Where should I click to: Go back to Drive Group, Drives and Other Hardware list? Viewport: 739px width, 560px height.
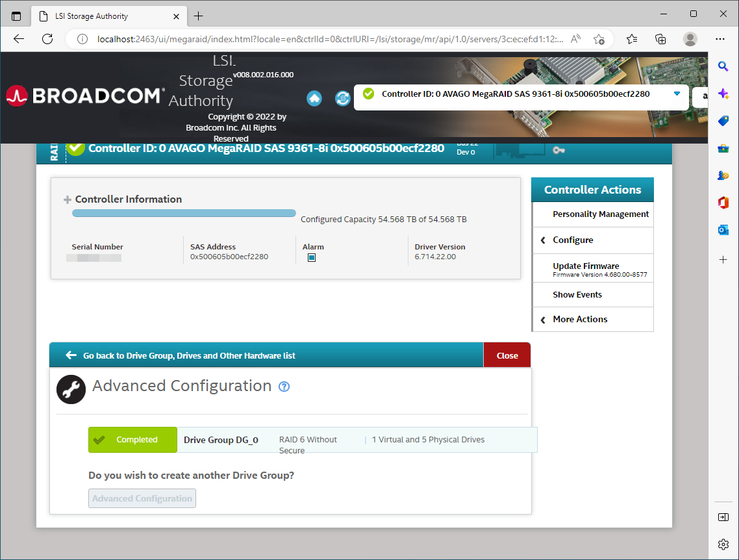189,355
